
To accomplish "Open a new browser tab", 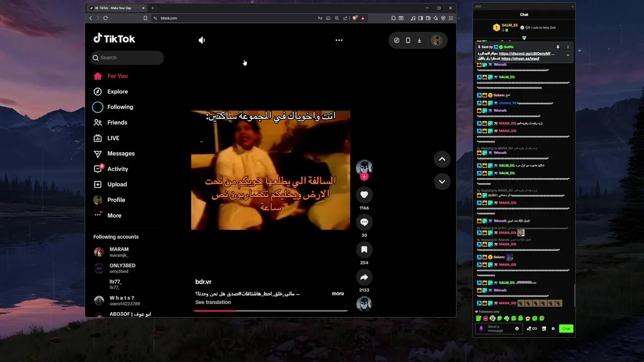I will click(x=152, y=8).
